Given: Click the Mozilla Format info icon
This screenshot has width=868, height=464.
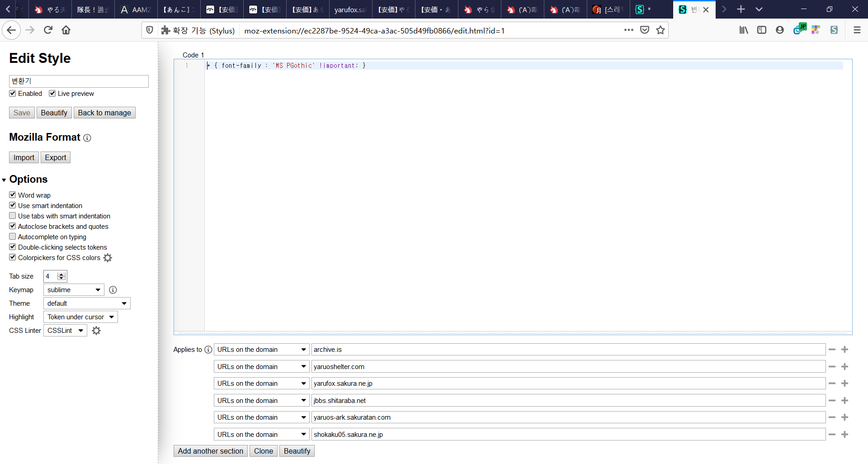Looking at the screenshot, I should (87, 138).
